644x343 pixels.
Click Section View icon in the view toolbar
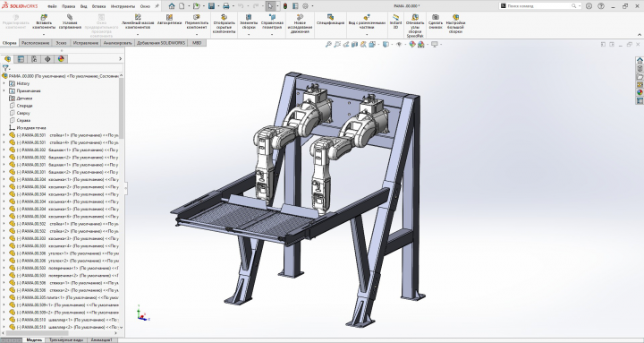pos(355,45)
